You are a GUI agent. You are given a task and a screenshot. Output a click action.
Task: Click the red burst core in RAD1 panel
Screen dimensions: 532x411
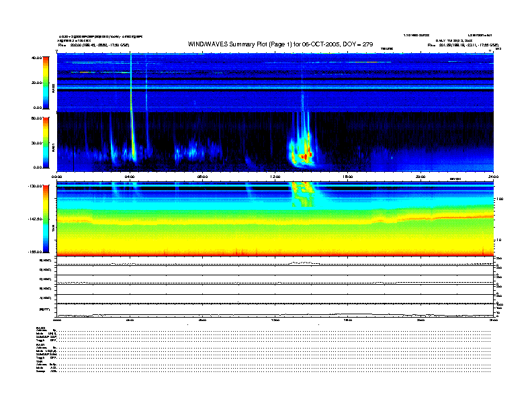[306, 156]
